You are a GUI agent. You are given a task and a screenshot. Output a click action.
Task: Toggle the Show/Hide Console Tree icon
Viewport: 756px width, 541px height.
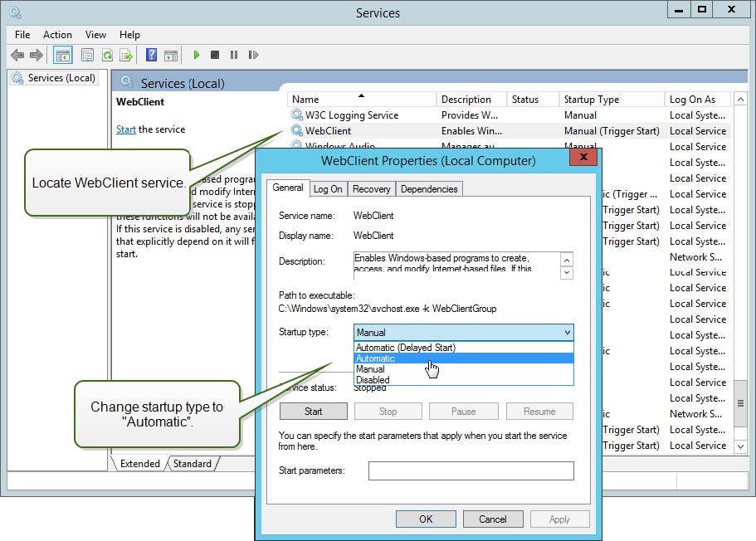coord(62,56)
